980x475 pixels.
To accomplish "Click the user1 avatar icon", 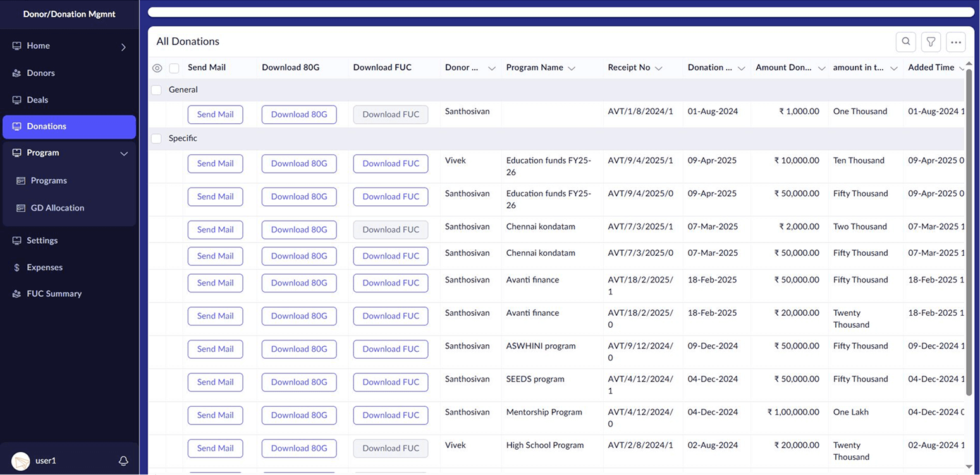I will tap(21, 461).
